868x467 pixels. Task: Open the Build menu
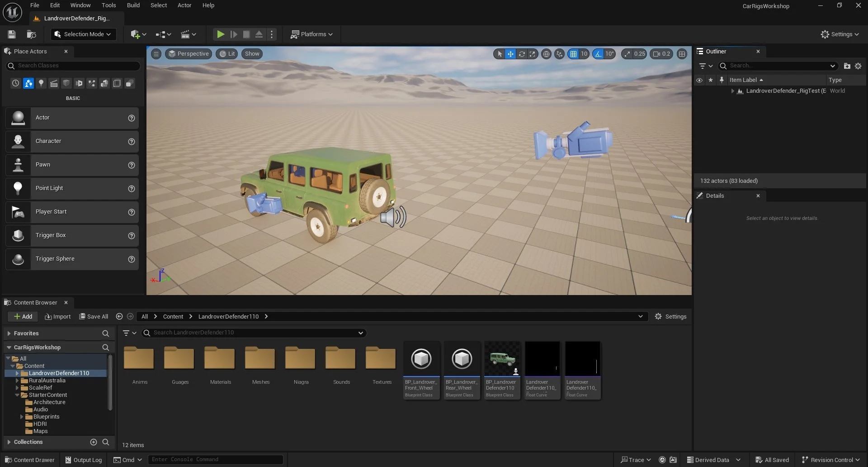(133, 5)
